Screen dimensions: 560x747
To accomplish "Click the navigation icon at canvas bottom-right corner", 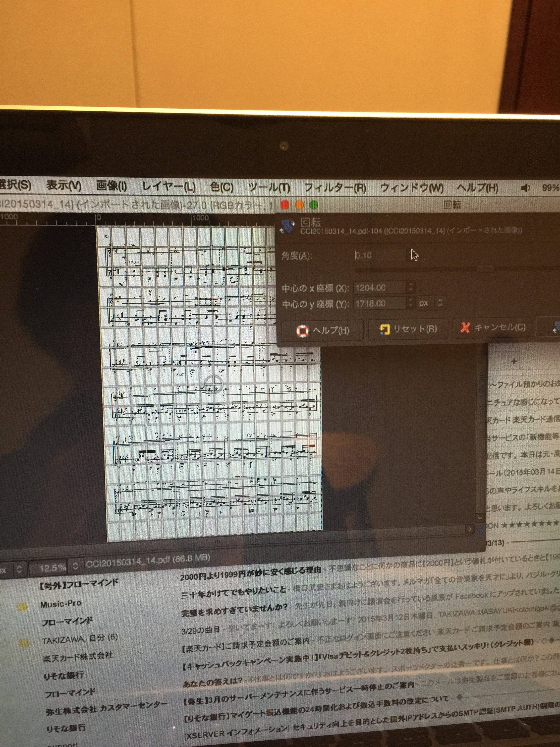I will click(480, 529).
